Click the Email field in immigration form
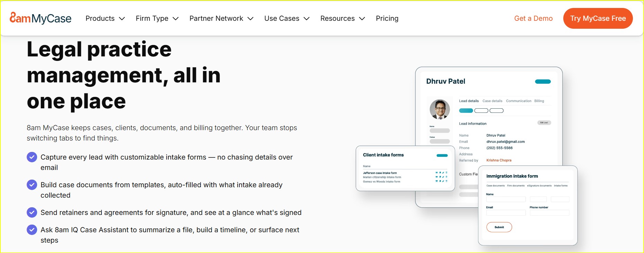644x253 pixels. [x=506, y=213]
